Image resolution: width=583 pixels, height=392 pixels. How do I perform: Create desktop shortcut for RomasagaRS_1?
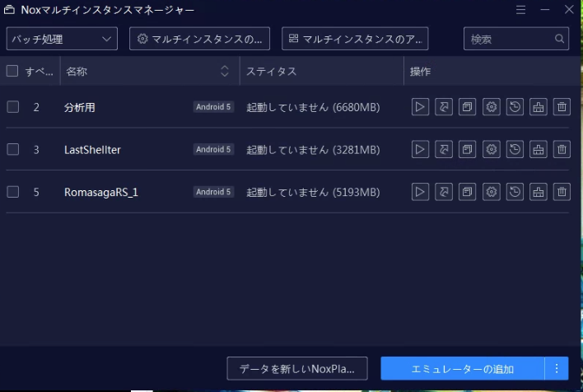click(444, 192)
